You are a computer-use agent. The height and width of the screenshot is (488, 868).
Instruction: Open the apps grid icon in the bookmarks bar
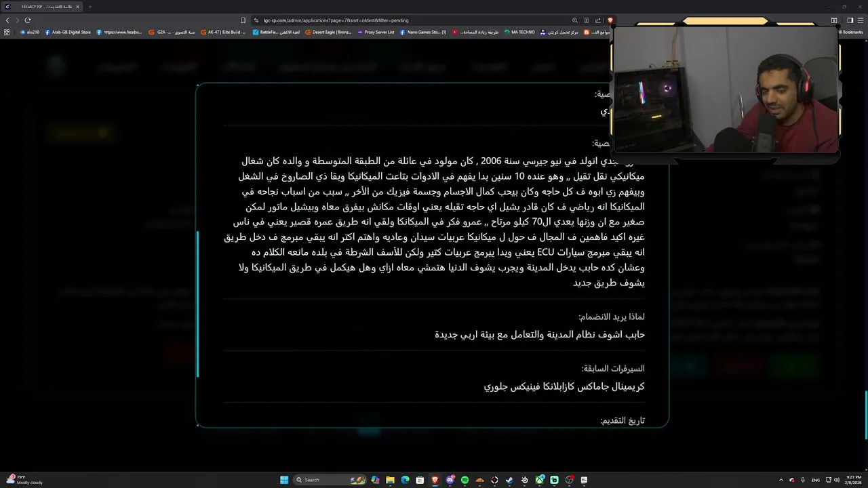click(x=7, y=32)
